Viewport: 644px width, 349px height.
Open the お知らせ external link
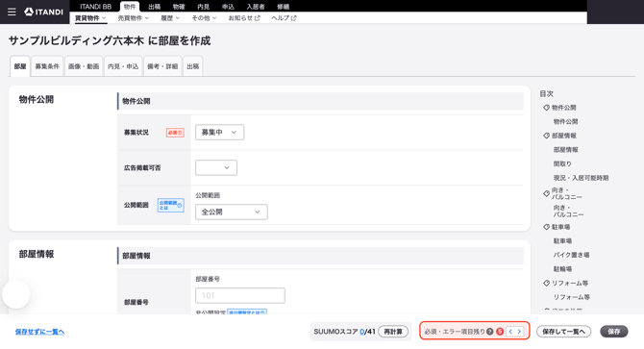coord(244,18)
